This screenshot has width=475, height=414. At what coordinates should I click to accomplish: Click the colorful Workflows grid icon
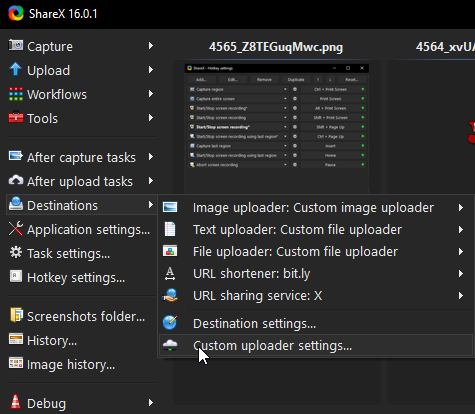pyautogui.click(x=16, y=94)
